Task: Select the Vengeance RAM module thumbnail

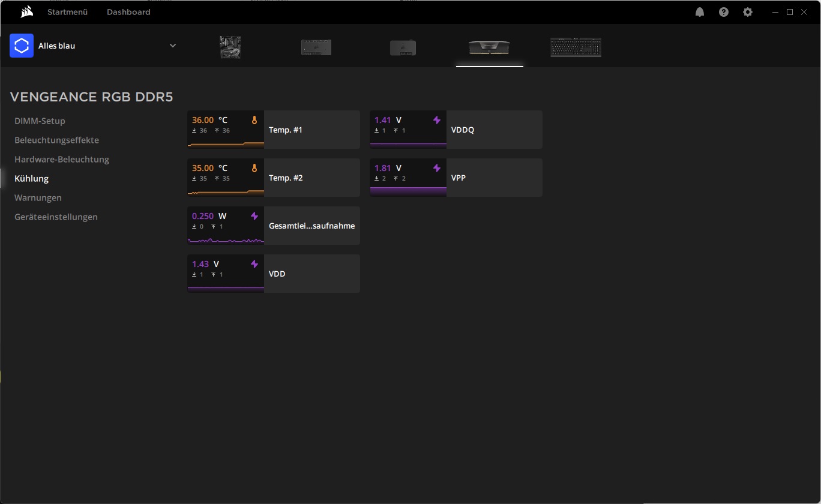Action: click(x=489, y=47)
